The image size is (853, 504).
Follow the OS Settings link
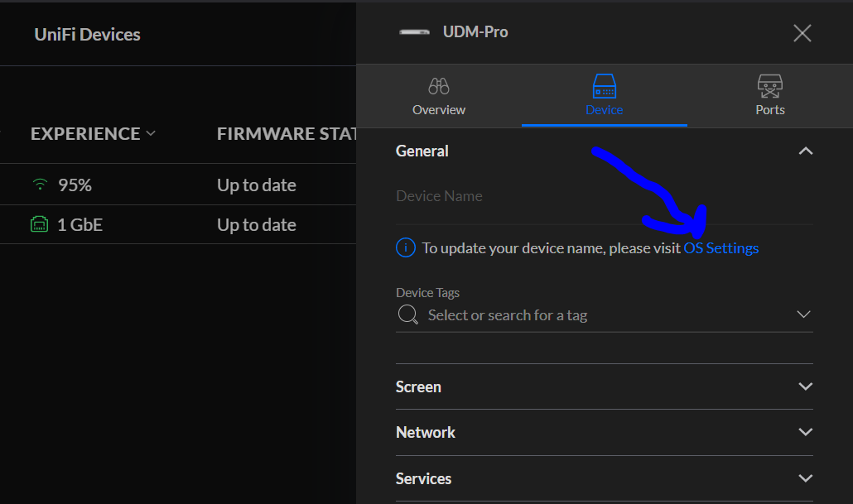[720, 247]
